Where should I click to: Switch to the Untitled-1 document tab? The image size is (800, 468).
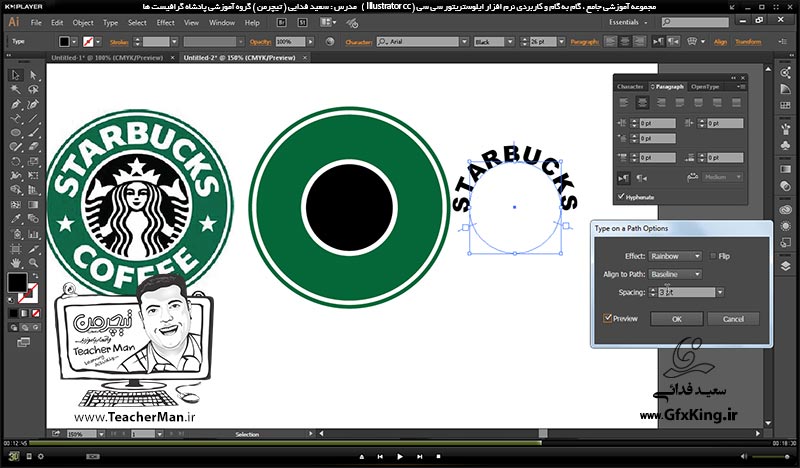[107, 58]
